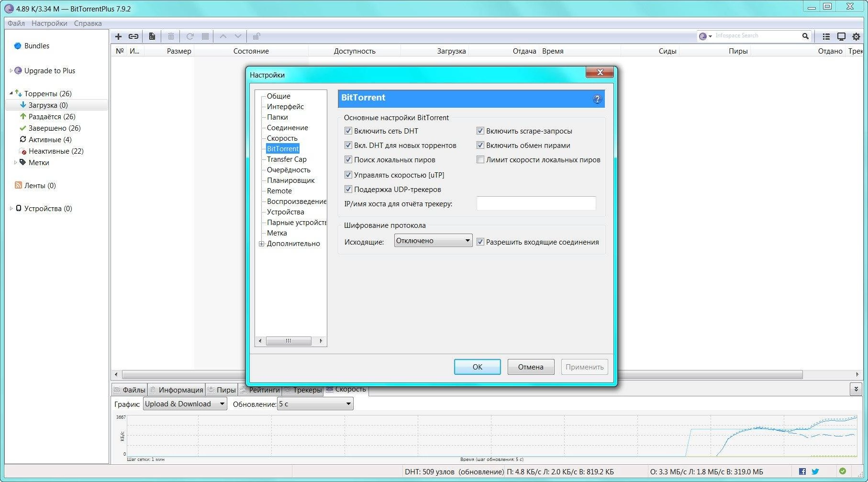Click the search magnifier icon
Image resolution: width=868 pixels, height=482 pixels.
805,36
